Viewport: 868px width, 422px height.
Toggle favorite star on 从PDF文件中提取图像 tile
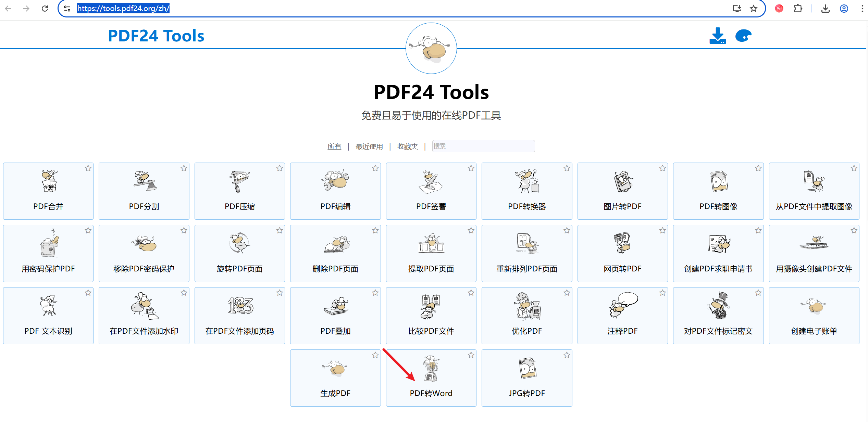(854, 168)
